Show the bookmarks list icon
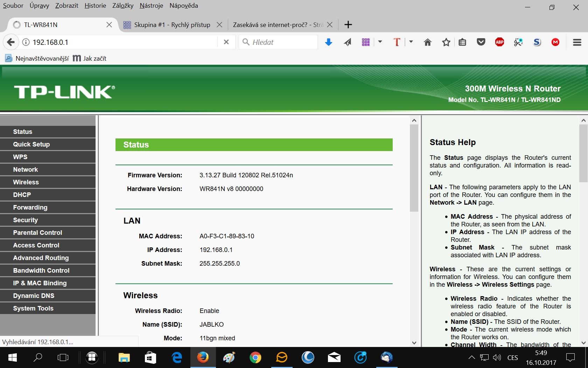588x368 pixels. (462, 42)
